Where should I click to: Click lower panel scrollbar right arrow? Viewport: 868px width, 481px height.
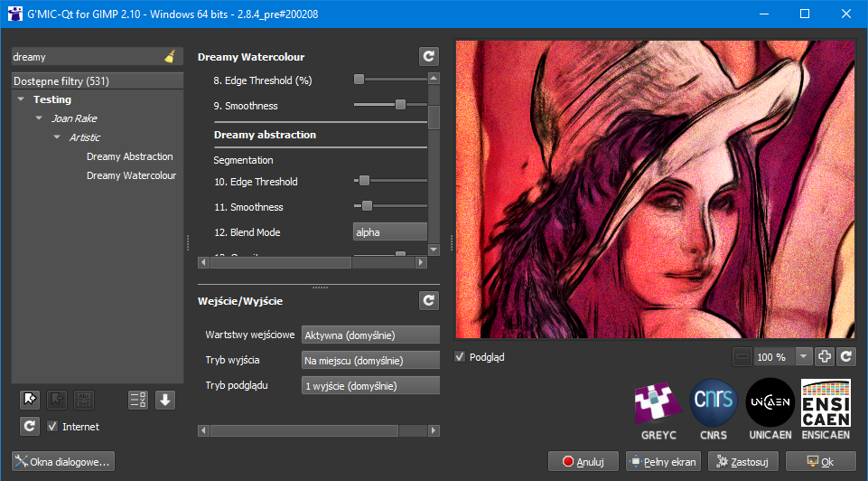tap(434, 430)
